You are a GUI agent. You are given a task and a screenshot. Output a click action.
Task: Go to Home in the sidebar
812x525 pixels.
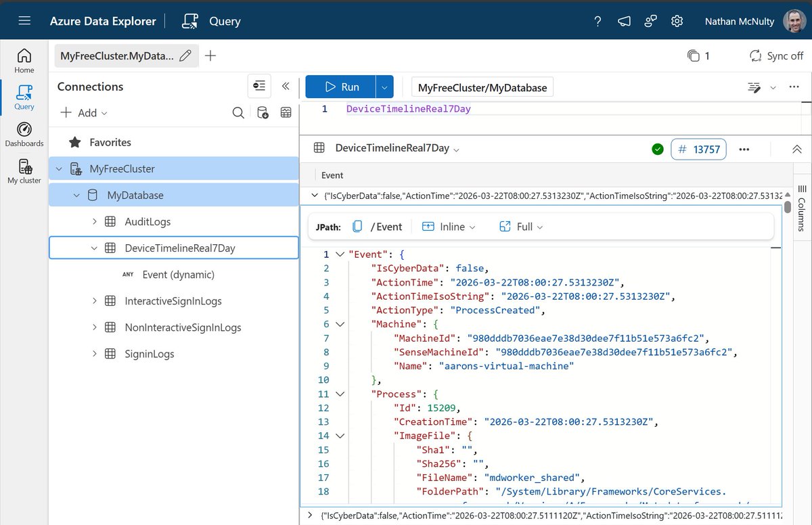(x=24, y=61)
